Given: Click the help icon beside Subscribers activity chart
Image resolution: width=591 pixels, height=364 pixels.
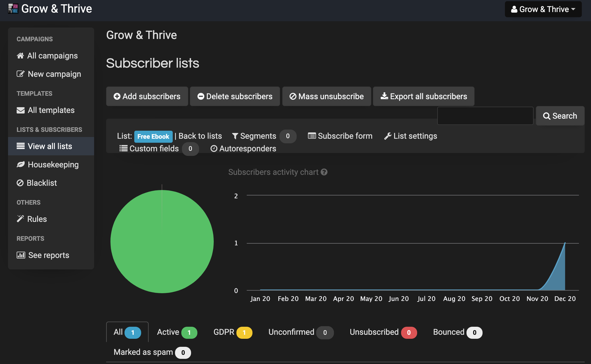Looking at the screenshot, I should click(324, 172).
